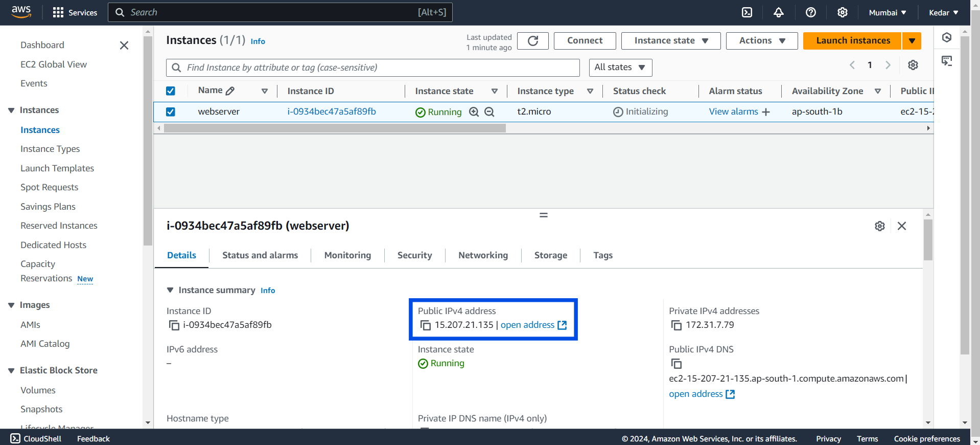Copy the public IPv4 address 15.207.21.135
The image size is (980, 445).
426,325
